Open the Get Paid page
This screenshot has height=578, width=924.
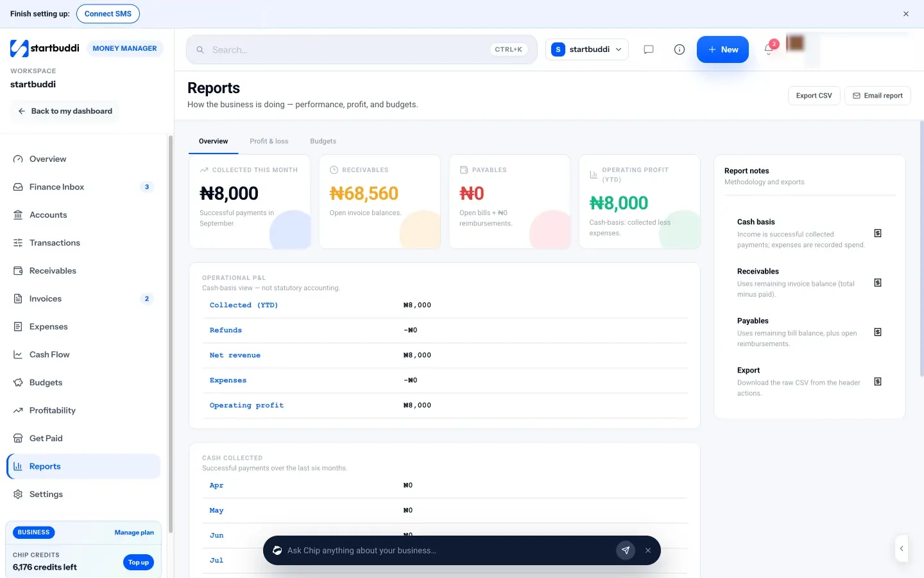(x=83, y=439)
